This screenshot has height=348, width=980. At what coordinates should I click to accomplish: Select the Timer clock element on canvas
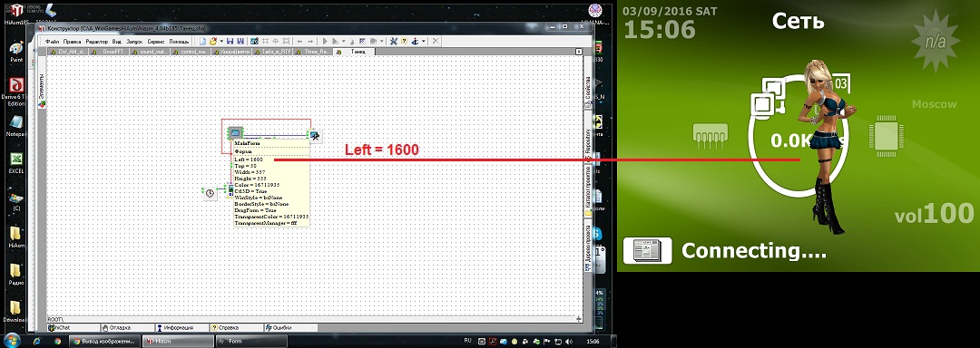coord(210,193)
